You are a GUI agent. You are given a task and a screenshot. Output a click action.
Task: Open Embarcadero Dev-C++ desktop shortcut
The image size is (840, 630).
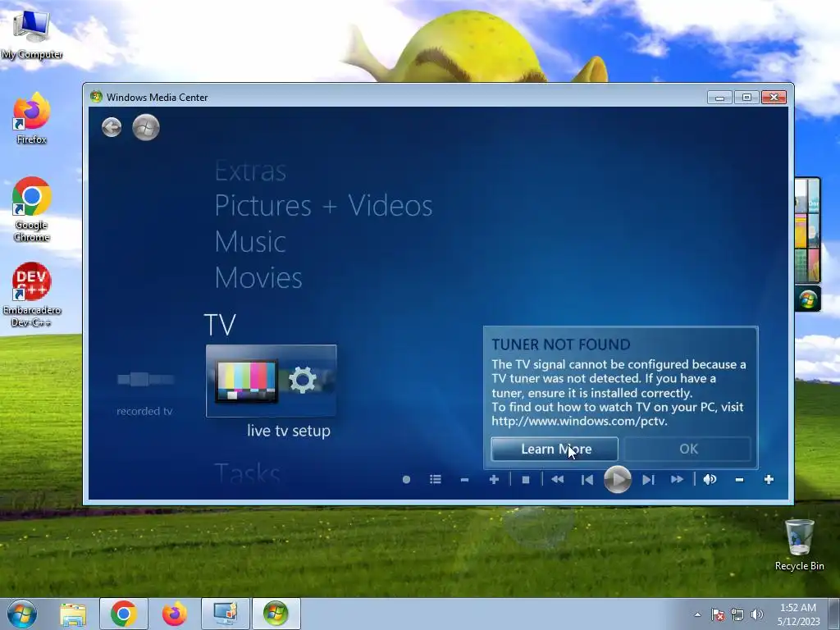click(x=32, y=294)
